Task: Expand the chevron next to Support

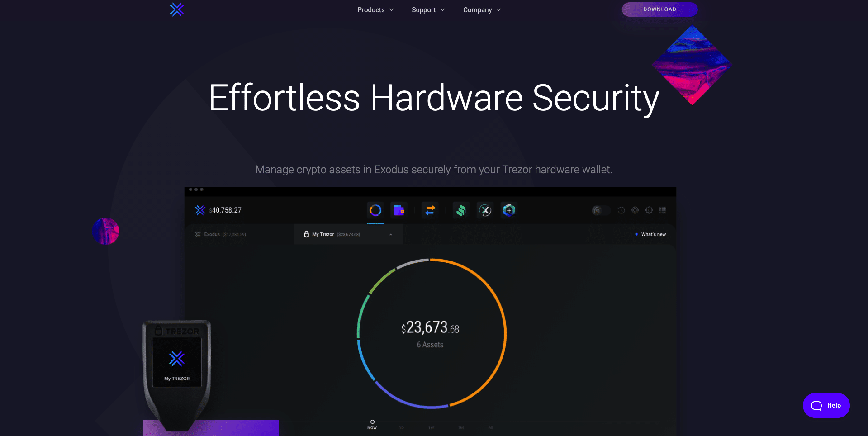Action: 443,10
